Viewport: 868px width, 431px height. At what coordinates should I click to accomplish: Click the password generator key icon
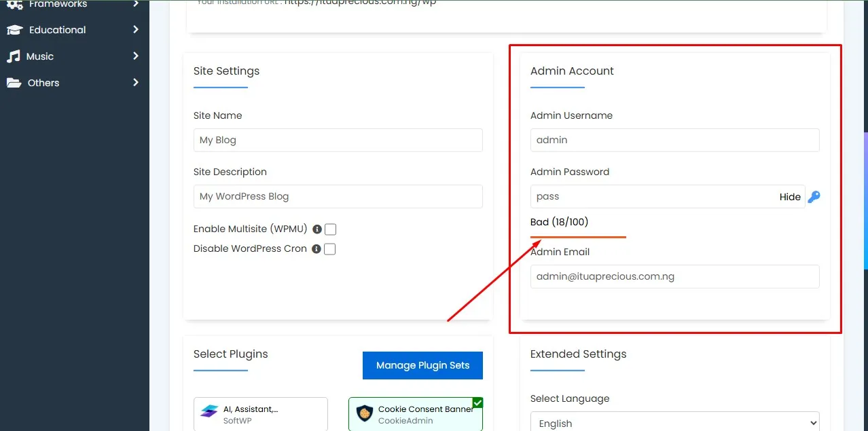814,196
